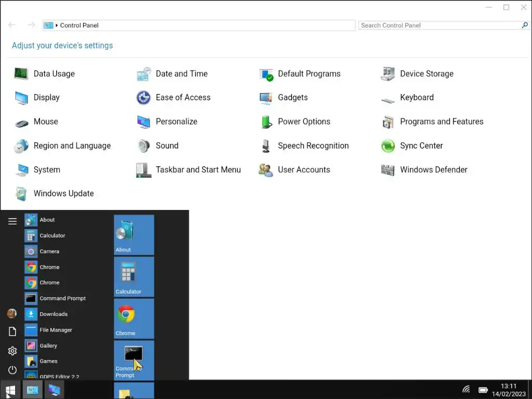
Task: Go back with the left arrow
Action: pyautogui.click(x=12, y=25)
